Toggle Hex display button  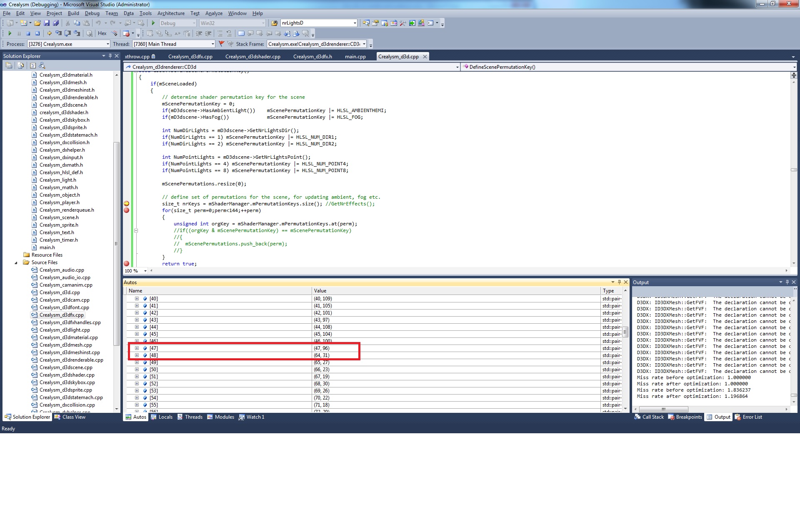[x=102, y=33]
